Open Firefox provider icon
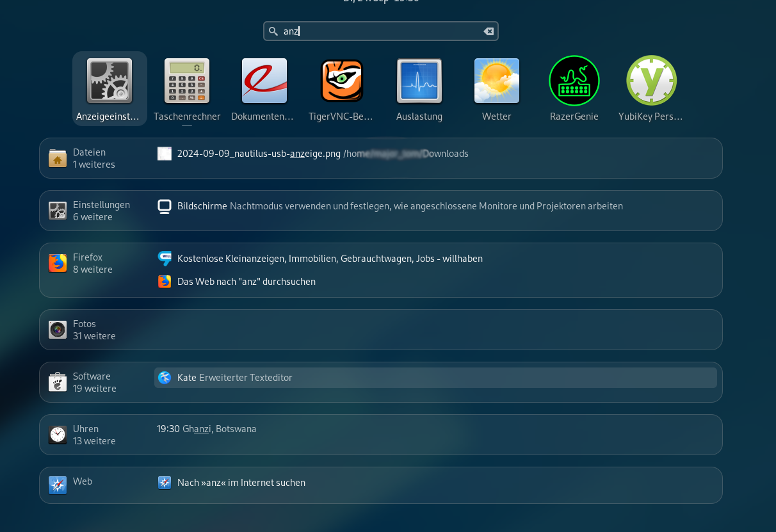The image size is (776, 532). coord(58,263)
